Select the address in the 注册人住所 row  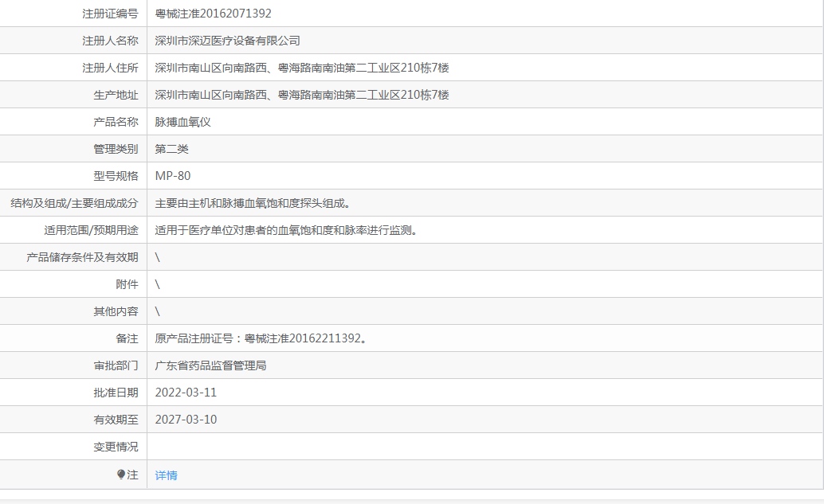[x=302, y=68]
